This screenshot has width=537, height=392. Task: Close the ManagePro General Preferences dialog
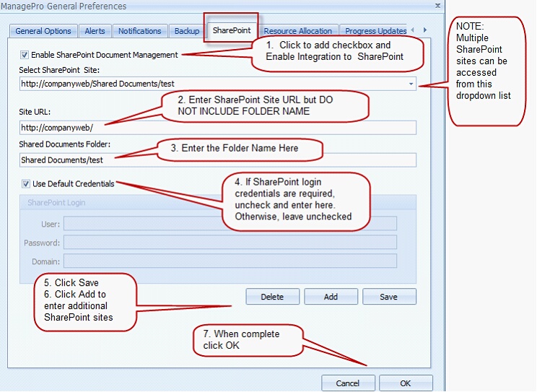(437, 6)
